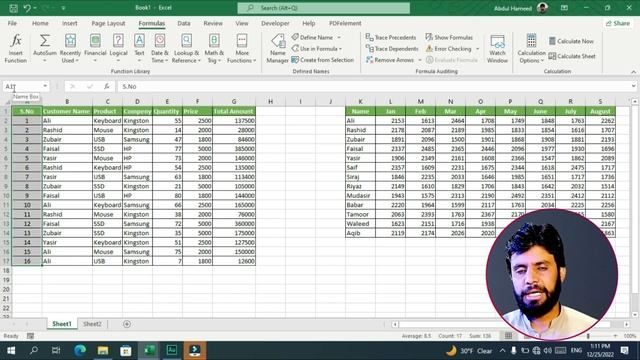Open Microsoft Edge from taskbar
The image size is (640, 360).
coord(80,351)
